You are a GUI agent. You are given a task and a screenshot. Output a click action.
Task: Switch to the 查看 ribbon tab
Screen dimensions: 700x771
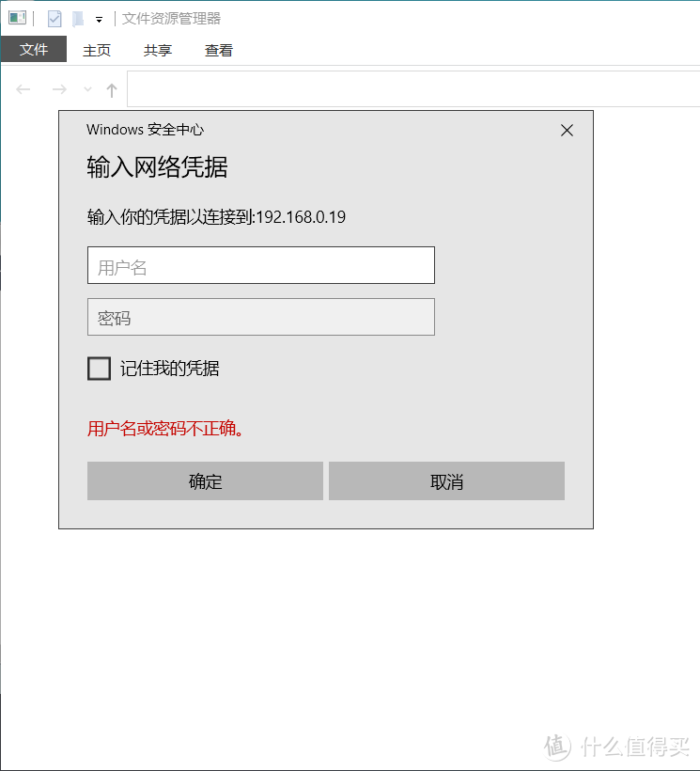coord(219,50)
